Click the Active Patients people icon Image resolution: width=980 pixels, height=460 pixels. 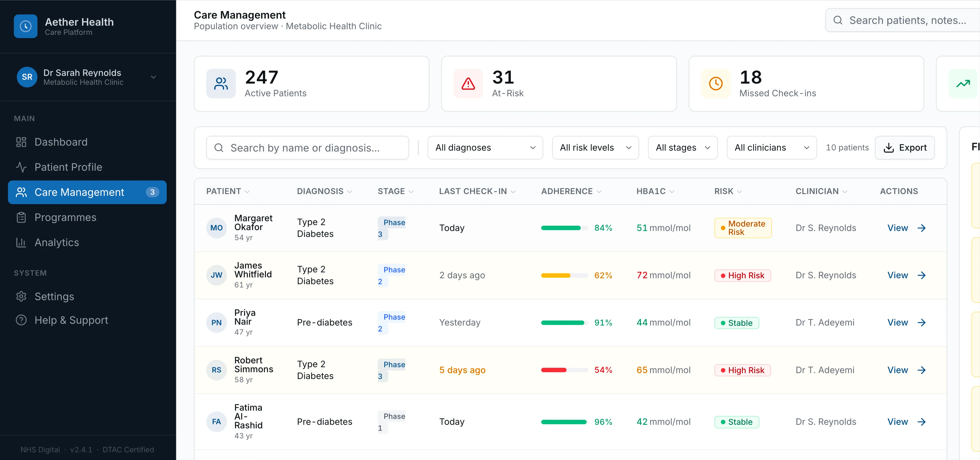point(221,84)
